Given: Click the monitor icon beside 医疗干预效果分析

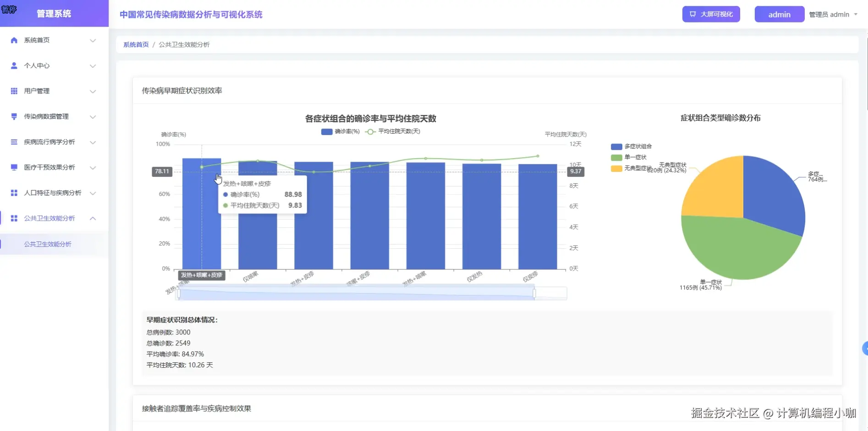Looking at the screenshot, I should tap(14, 167).
